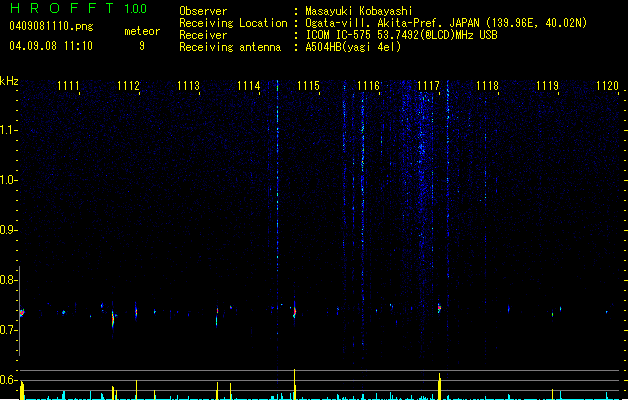Click the Receiving antenna label
The image size is (629, 400).
(230, 47)
